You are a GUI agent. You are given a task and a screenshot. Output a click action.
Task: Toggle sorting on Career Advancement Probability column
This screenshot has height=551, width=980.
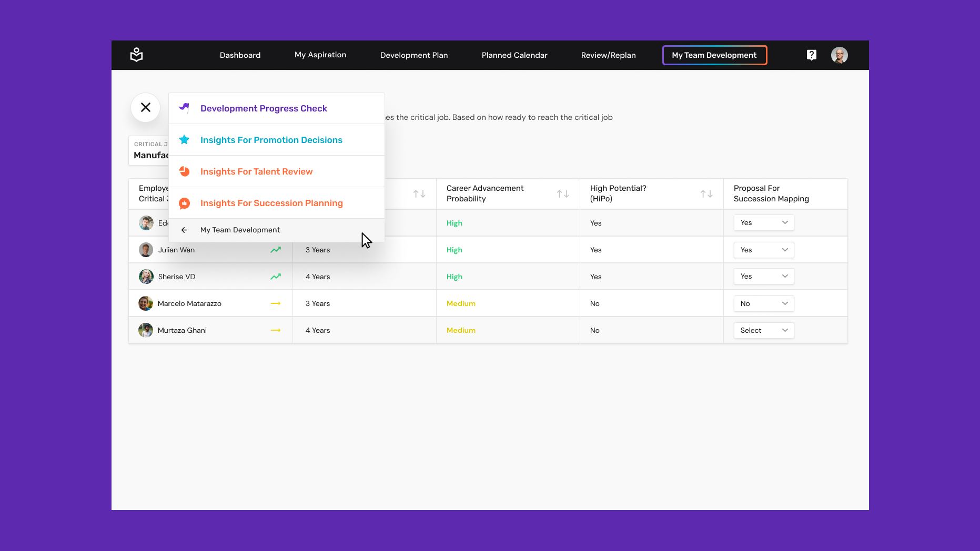pyautogui.click(x=563, y=193)
